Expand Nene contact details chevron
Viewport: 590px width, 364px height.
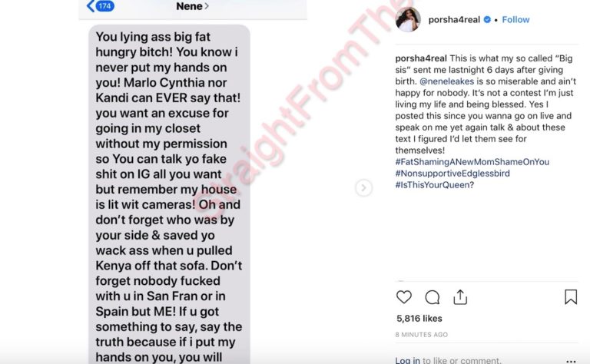point(207,6)
